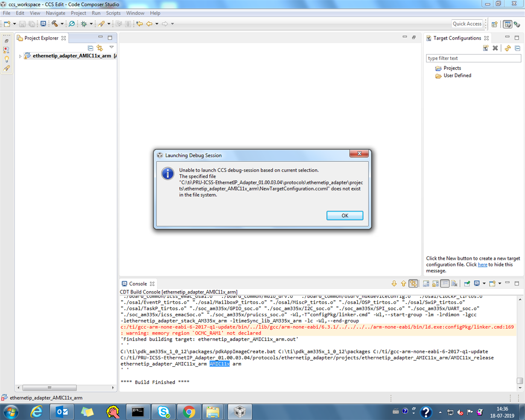525x420 pixels.
Task: Open the Scripts menu
Action: [113, 13]
